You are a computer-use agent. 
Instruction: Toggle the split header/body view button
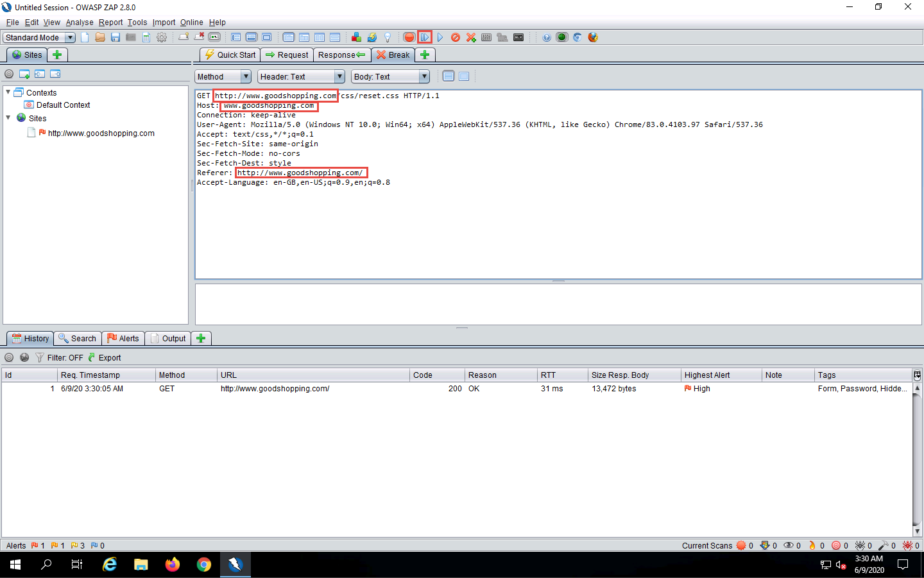[x=449, y=76]
